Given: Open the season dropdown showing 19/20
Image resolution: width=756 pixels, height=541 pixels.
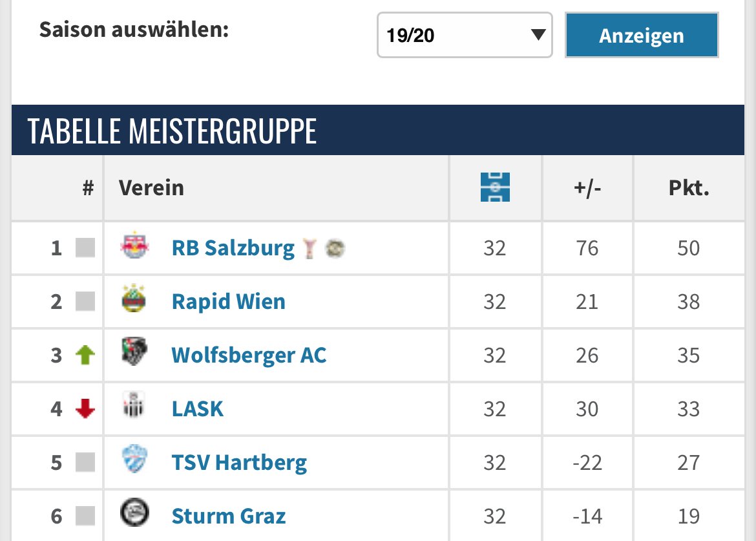Looking at the screenshot, I should (x=465, y=35).
